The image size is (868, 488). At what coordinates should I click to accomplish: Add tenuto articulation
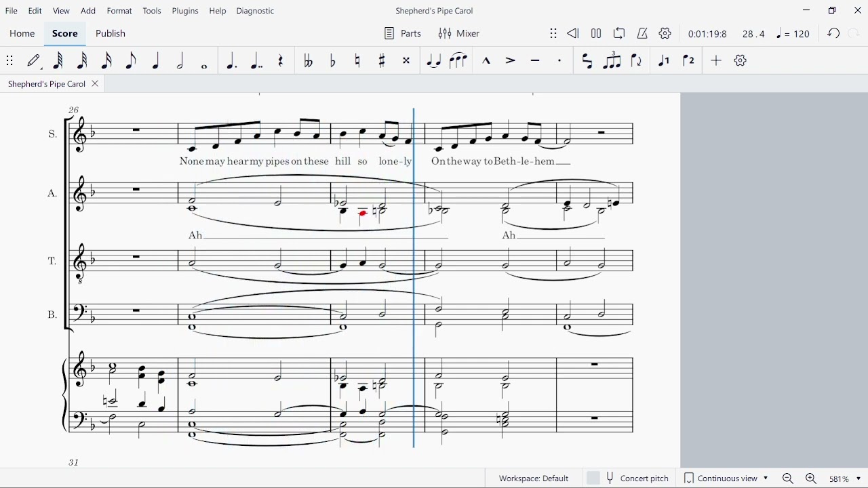tap(535, 61)
